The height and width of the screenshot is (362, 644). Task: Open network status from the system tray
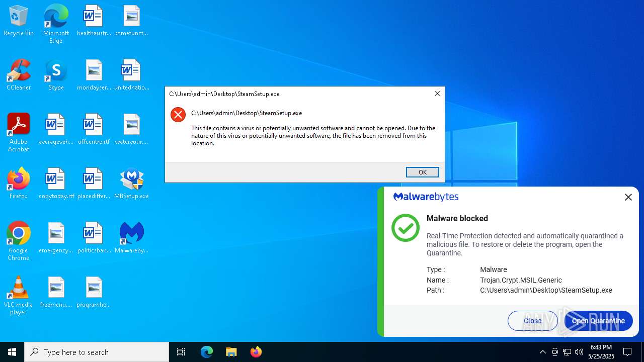click(567, 352)
